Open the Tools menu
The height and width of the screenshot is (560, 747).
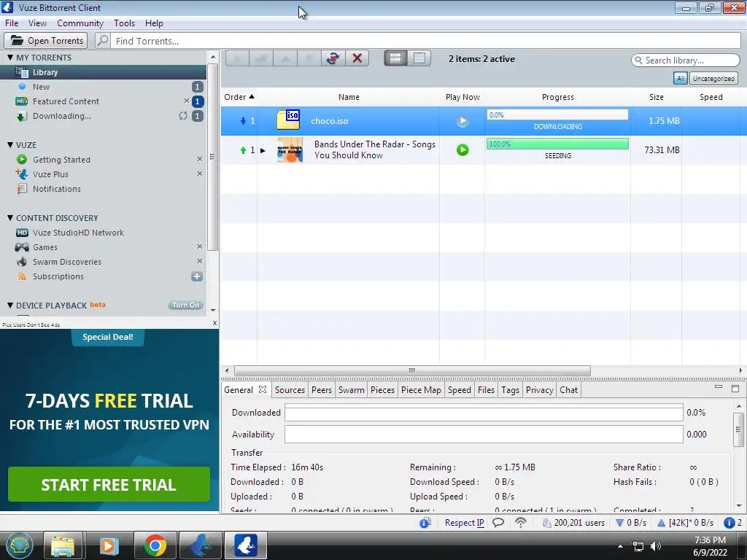click(x=124, y=23)
